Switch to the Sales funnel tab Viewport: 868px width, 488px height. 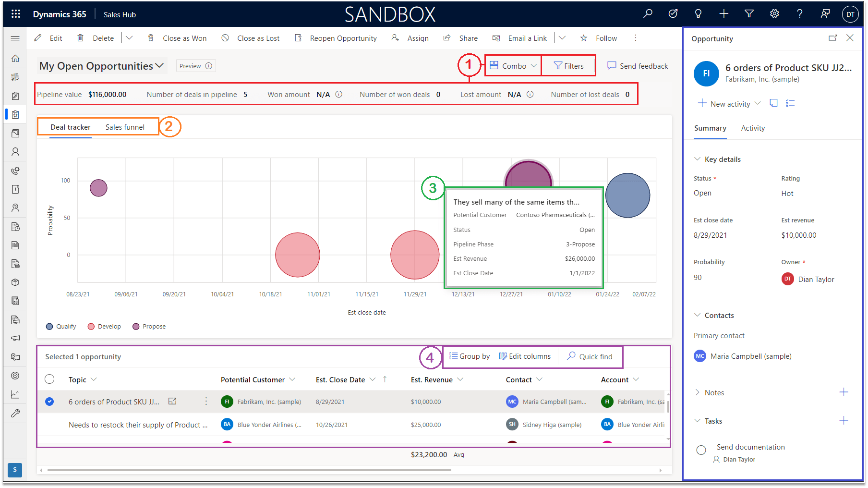[x=125, y=127]
